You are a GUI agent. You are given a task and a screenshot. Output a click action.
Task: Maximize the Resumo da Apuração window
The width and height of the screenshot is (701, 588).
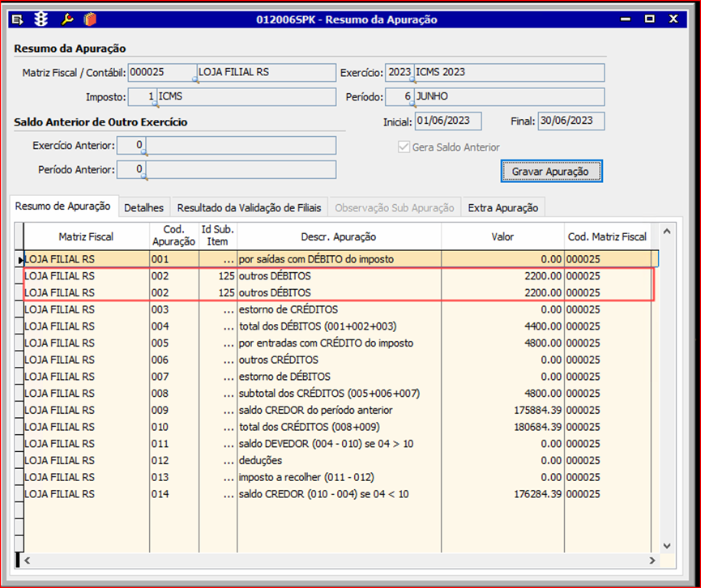[x=649, y=19]
